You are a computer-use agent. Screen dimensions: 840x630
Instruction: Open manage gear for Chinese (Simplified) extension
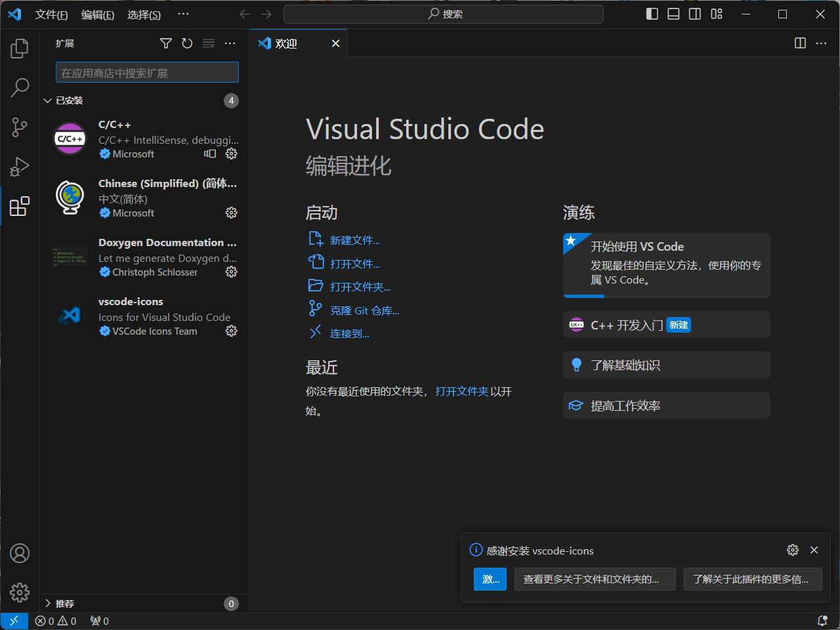(x=231, y=213)
